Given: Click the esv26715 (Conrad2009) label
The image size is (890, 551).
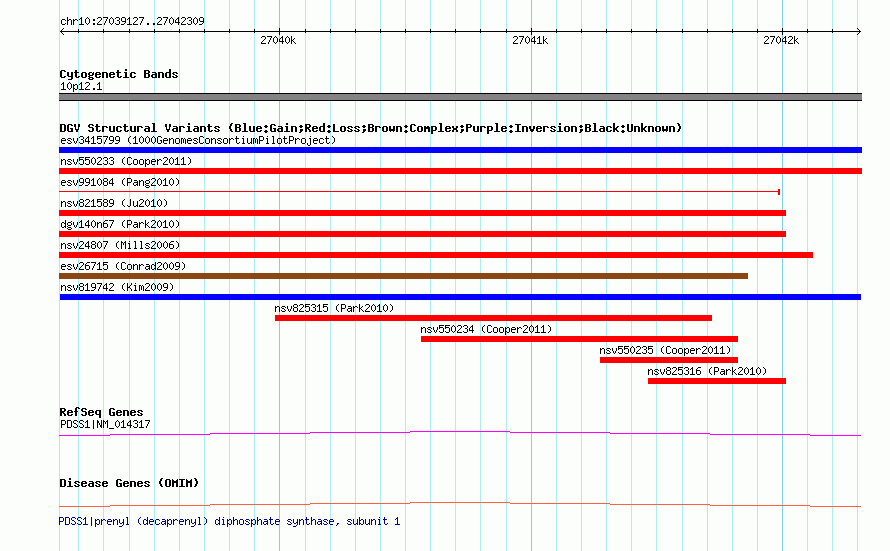Looking at the screenshot, I should (123, 266).
